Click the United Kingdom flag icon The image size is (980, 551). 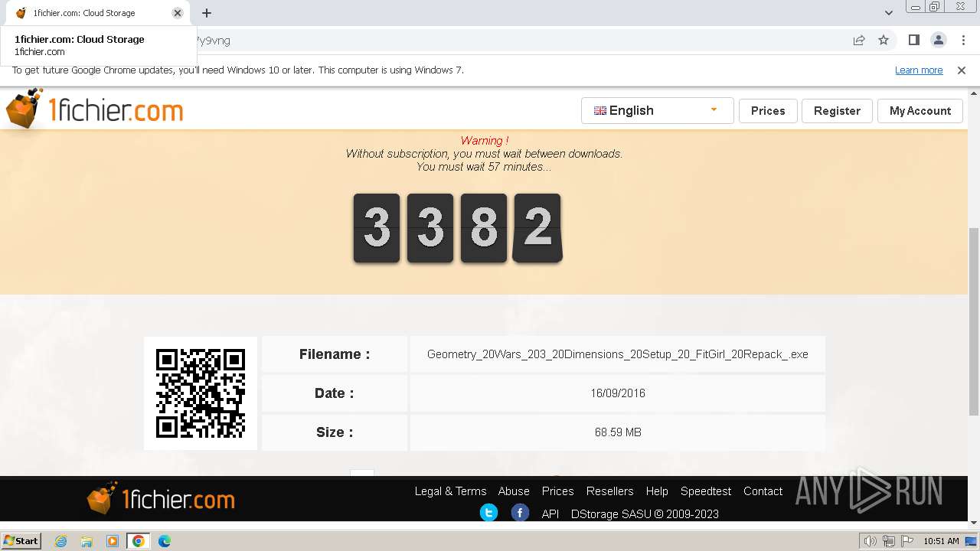tap(600, 110)
